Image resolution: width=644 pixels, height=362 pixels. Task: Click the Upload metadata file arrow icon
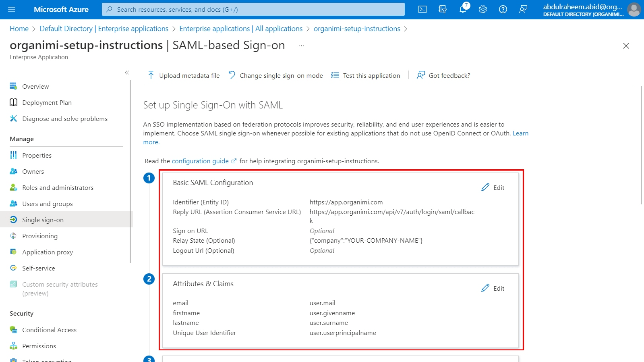coord(151,75)
